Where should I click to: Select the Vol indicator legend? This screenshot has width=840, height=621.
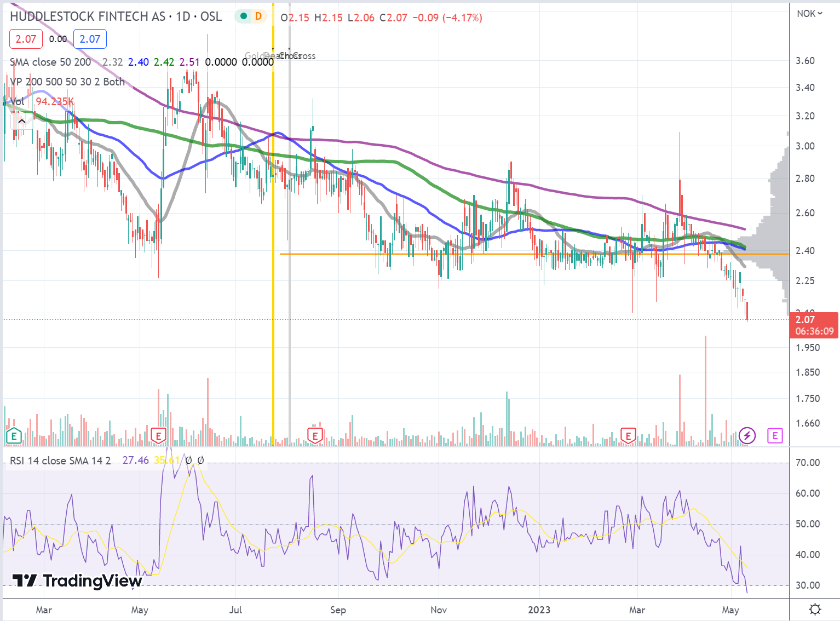pos(18,101)
